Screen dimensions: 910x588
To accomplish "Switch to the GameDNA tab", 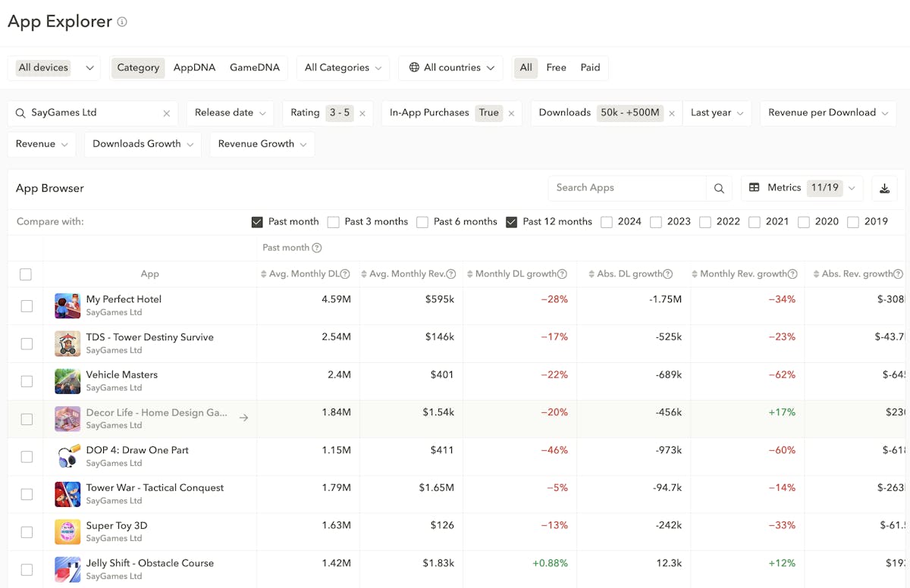I will [255, 67].
